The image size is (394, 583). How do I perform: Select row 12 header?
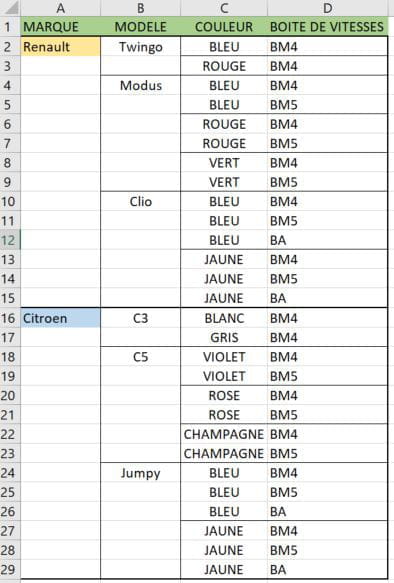tap(10, 240)
